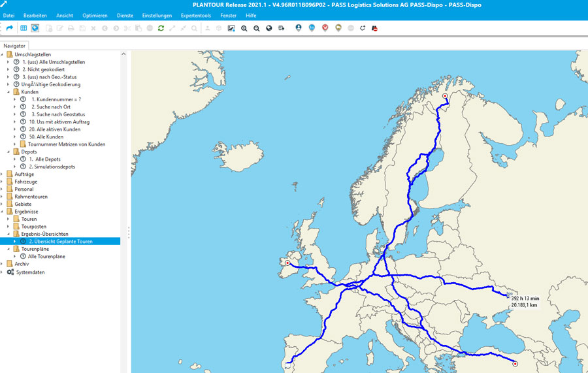The width and height of the screenshot is (588, 373).
Task: Open the Optimieren menu
Action: click(95, 16)
